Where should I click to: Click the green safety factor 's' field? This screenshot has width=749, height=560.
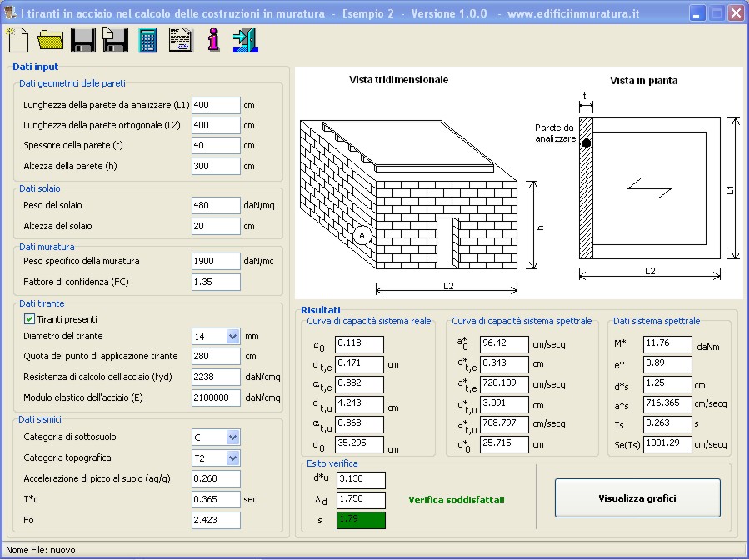point(361,520)
